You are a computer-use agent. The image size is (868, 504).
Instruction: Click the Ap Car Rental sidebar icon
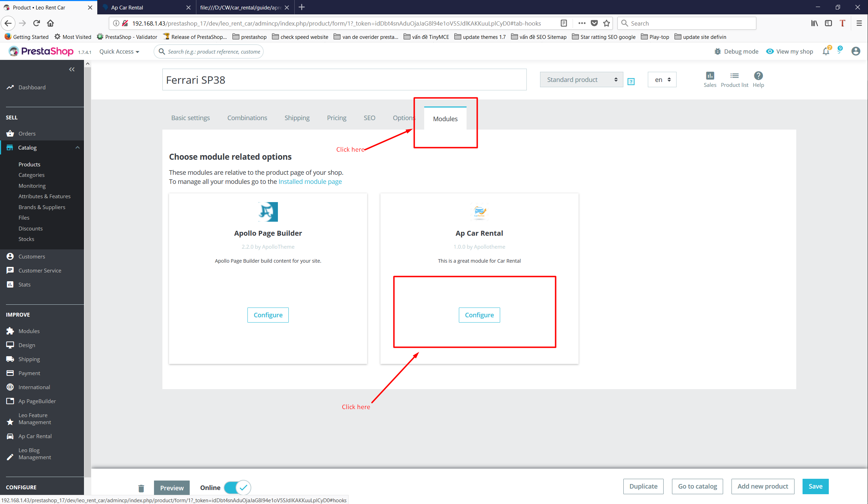pos(10,436)
